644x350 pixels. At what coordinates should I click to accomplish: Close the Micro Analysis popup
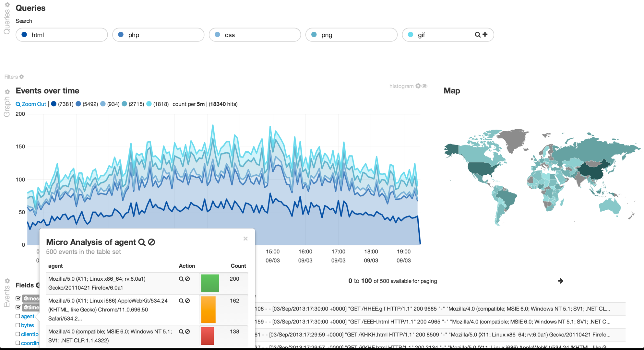pyautogui.click(x=245, y=239)
